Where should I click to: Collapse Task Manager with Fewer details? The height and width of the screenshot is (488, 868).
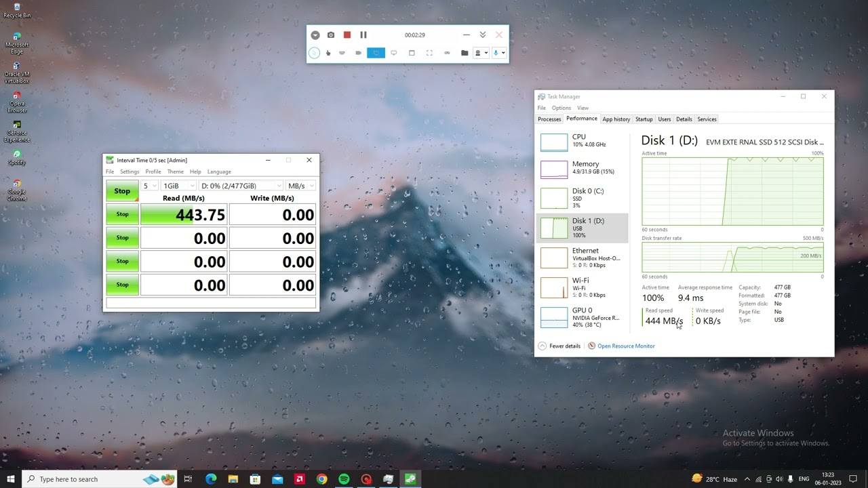559,346
